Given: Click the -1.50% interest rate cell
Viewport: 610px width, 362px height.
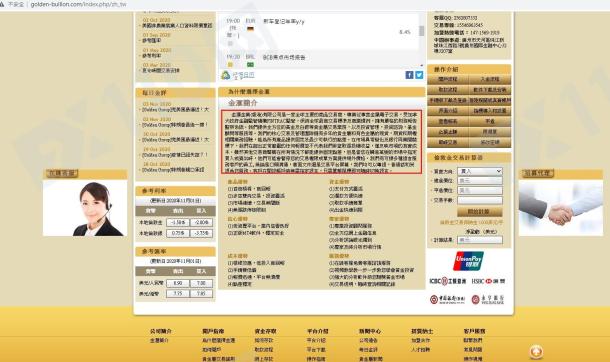Looking at the screenshot, I should (x=178, y=222).
